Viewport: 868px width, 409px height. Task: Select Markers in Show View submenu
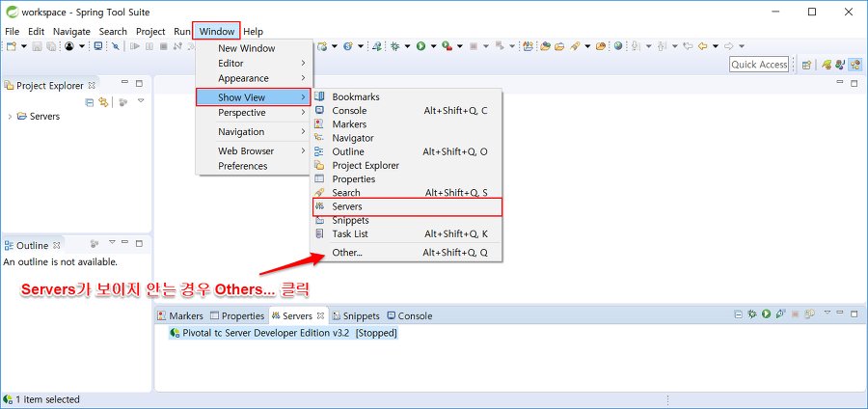(407, 124)
